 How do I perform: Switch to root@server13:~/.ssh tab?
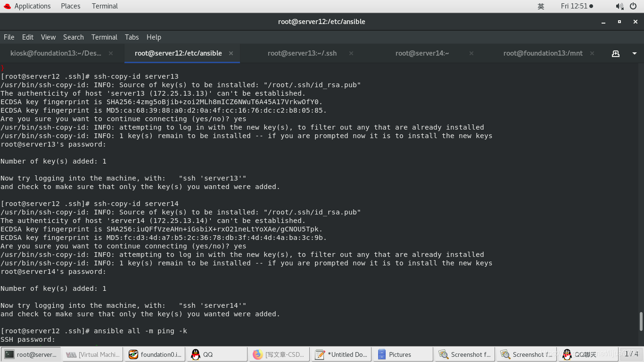click(302, 53)
